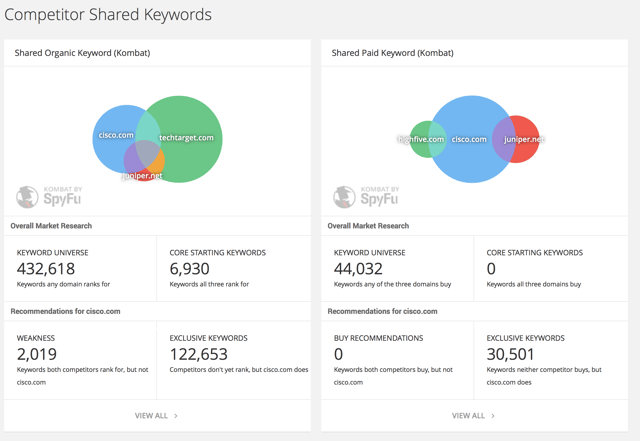Click WEAKNESS label in organic recommendations
The width and height of the screenshot is (640, 441).
tap(36, 338)
